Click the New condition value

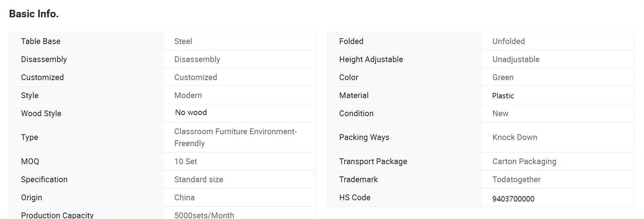pos(500,113)
